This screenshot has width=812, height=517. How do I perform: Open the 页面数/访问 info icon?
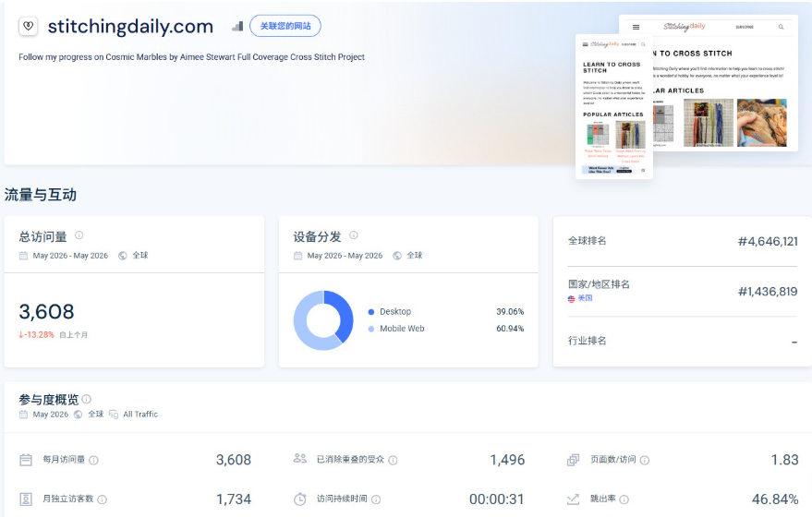(645, 460)
